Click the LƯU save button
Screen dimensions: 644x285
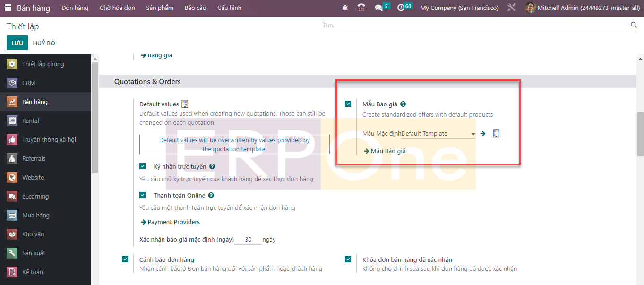(17, 43)
